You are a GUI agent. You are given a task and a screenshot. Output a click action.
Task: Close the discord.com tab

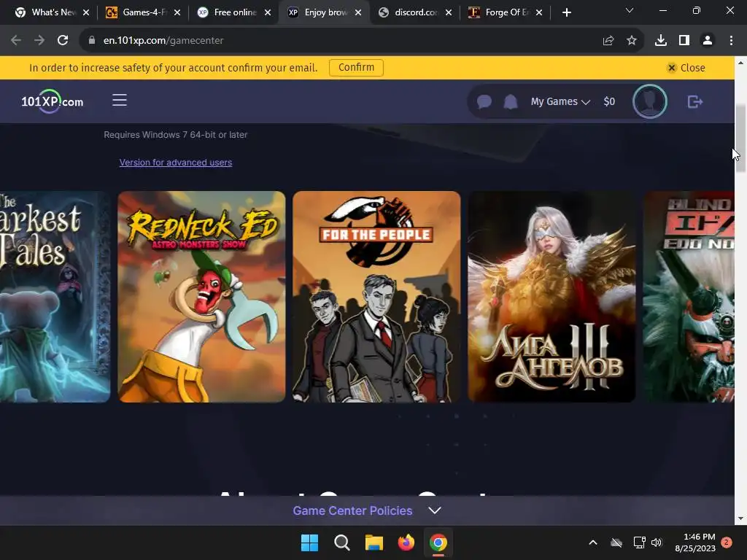(449, 12)
